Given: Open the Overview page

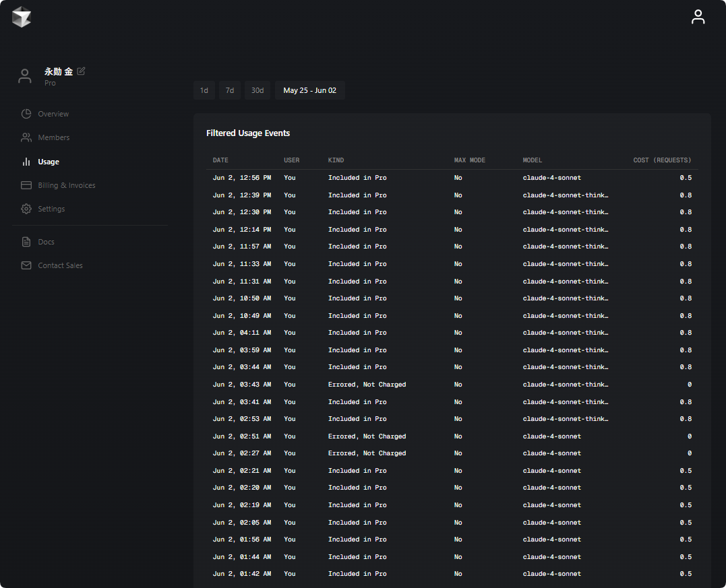Looking at the screenshot, I should tap(53, 114).
